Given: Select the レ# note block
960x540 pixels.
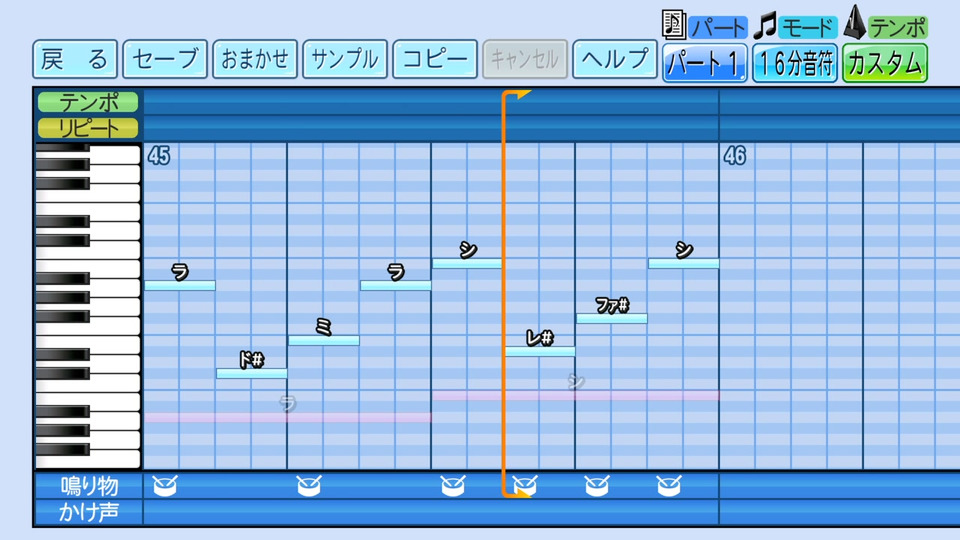Looking at the screenshot, I should pos(540,351).
